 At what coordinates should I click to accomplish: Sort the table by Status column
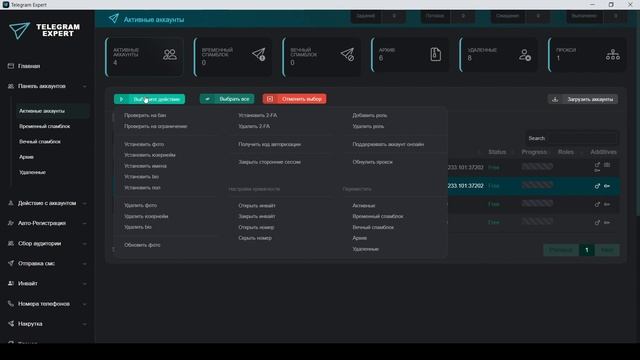[x=497, y=152]
